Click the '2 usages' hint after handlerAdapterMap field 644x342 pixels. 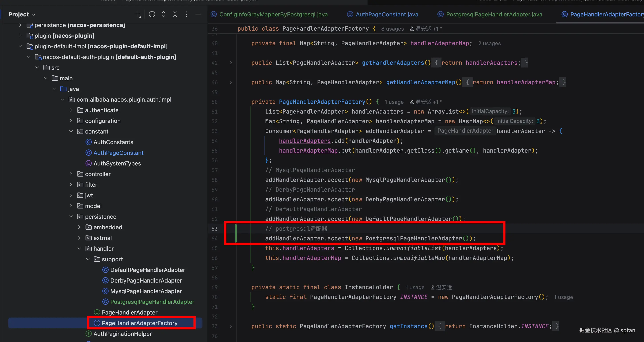[x=489, y=43]
